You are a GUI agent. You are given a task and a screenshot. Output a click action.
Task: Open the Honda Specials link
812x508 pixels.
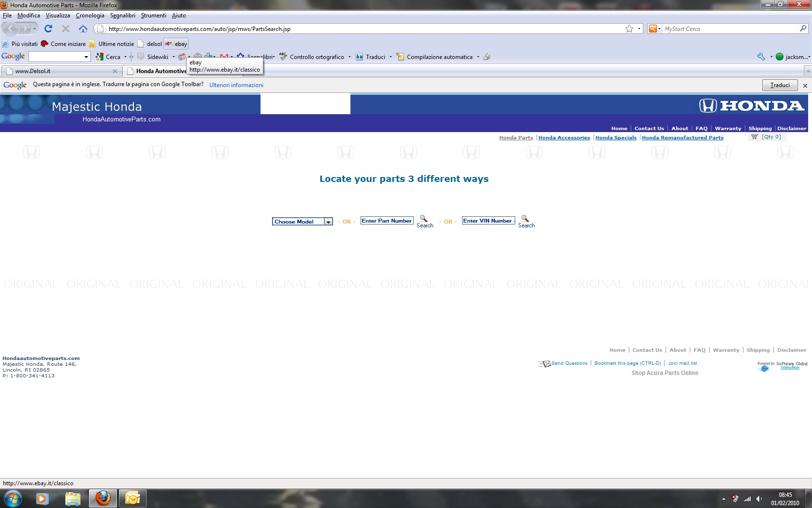[x=616, y=137]
